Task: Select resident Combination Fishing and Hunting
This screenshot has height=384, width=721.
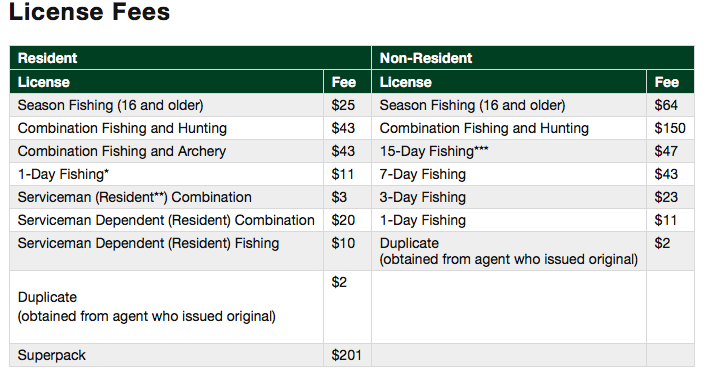Action: [x=122, y=128]
